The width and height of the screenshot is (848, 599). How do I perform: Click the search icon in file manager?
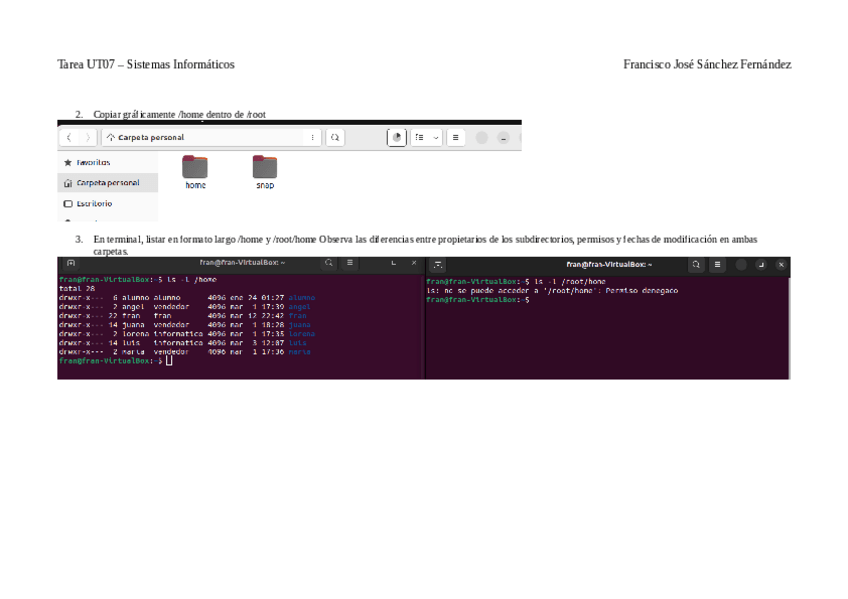(336, 138)
